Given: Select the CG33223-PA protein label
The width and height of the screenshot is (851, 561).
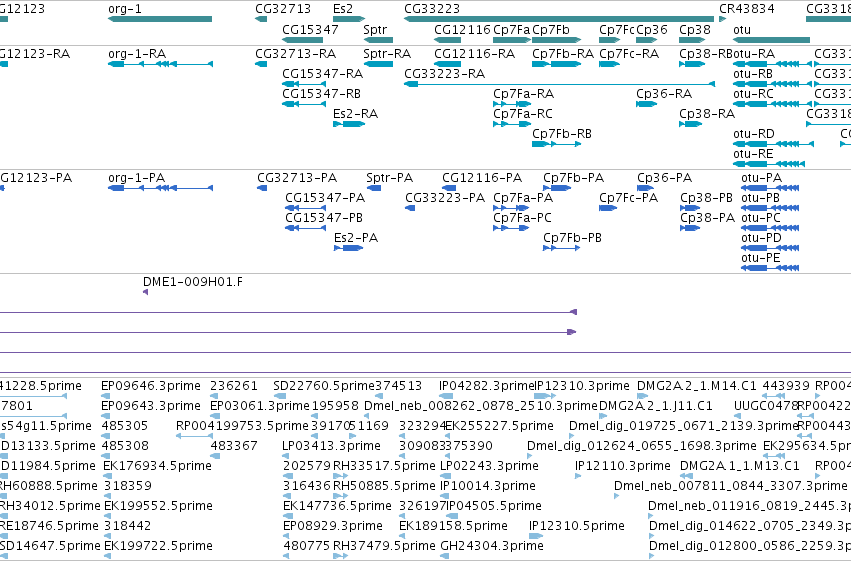Looking at the screenshot, I should point(445,198).
